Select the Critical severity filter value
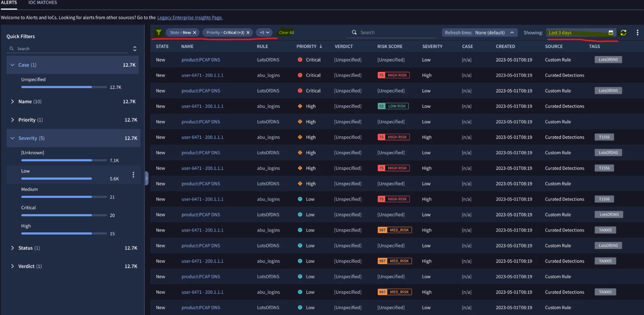Viewport: 644px width, 315px height. pyautogui.click(x=28, y=208)
